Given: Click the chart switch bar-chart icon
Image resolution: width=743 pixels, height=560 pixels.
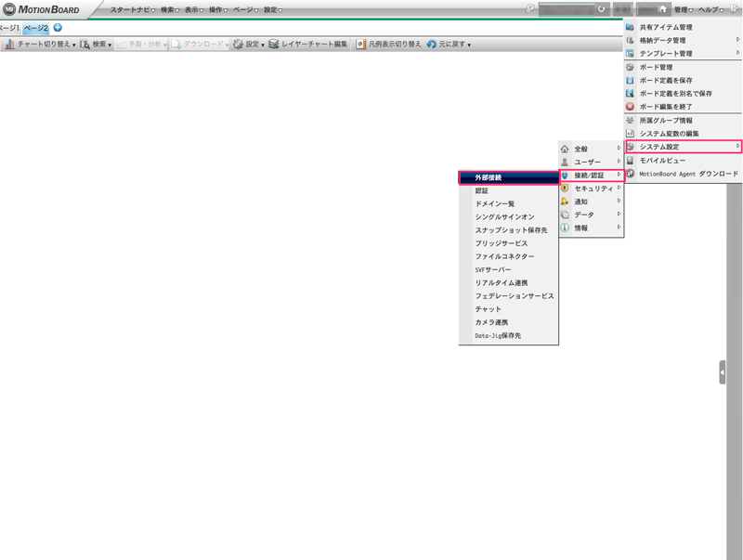Looking at the screenshot, I should click(x=9, y=44).
